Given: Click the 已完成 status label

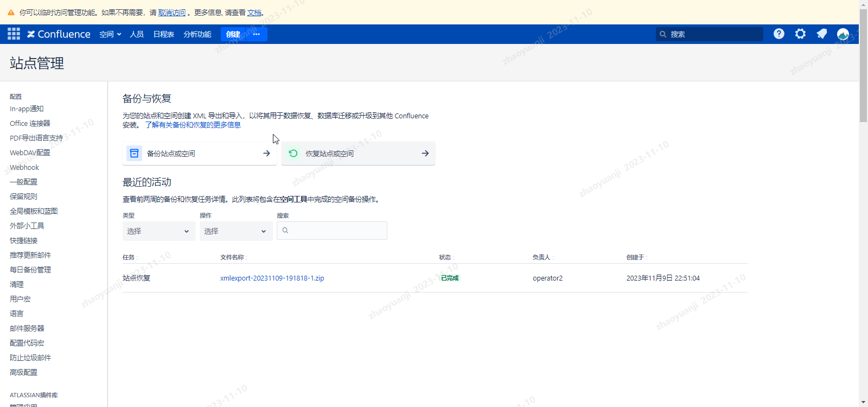Looking at the screenshot, I should (450, 278).
